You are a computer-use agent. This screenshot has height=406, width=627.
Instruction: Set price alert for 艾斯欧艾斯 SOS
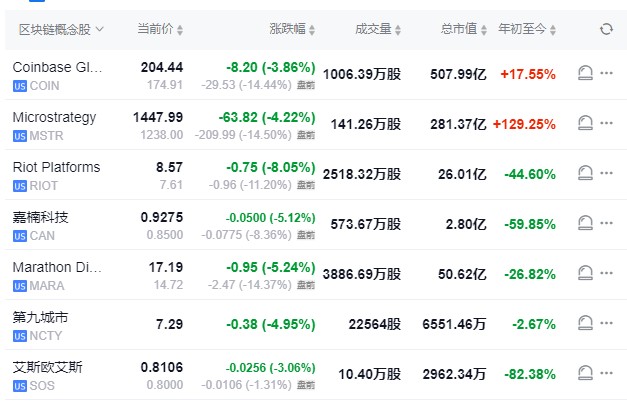click(585, 373)
